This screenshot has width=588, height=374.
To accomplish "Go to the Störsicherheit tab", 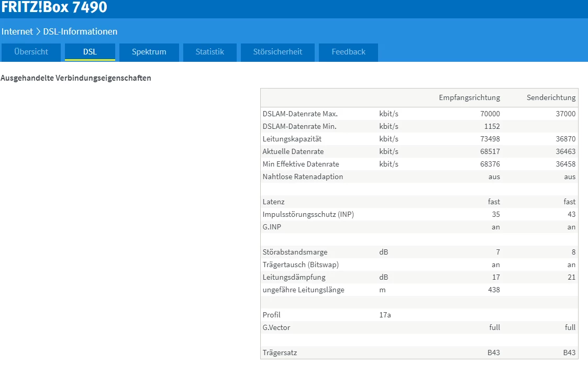I will [x=278, y=52].
